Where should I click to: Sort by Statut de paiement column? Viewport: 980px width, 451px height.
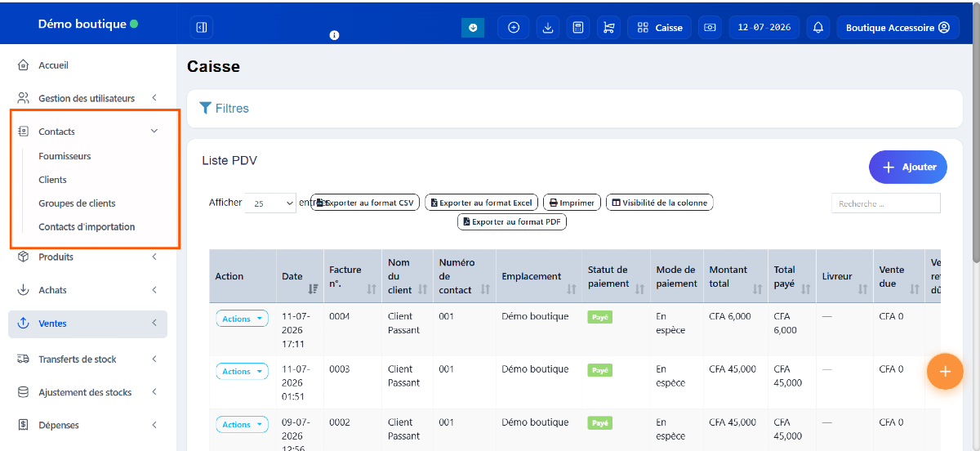point(616,276)
